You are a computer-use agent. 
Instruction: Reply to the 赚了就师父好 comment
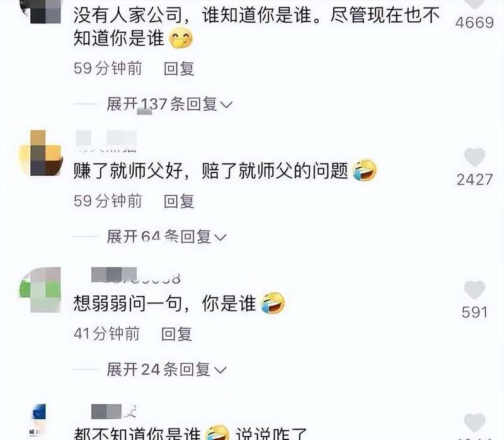pyautogui.click(x=179, y=201)
